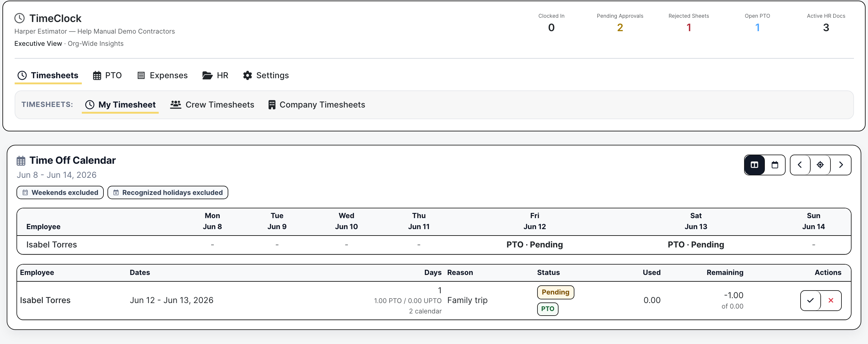This screenshot has height=344, width=868.
Task: Switch to Crew Timesheets
Action: [x=212, y=104]
